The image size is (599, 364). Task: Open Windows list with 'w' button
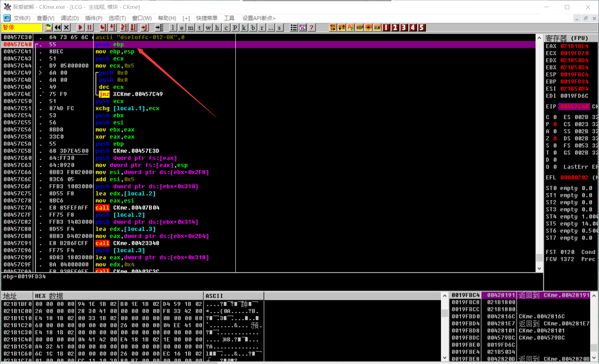208,28
